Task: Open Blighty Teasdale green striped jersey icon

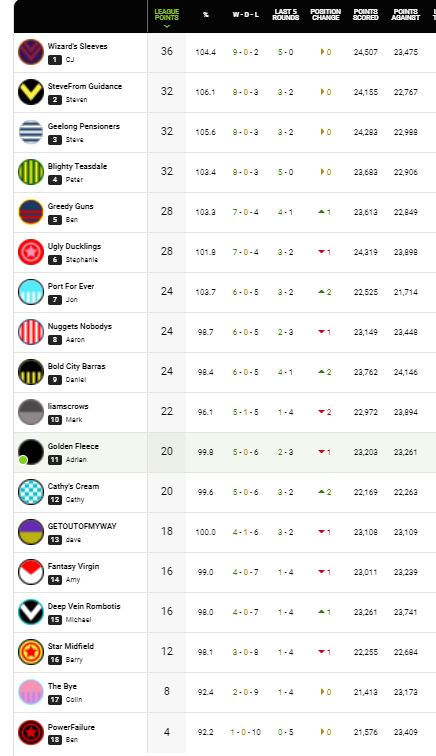Action: (31, 172)
